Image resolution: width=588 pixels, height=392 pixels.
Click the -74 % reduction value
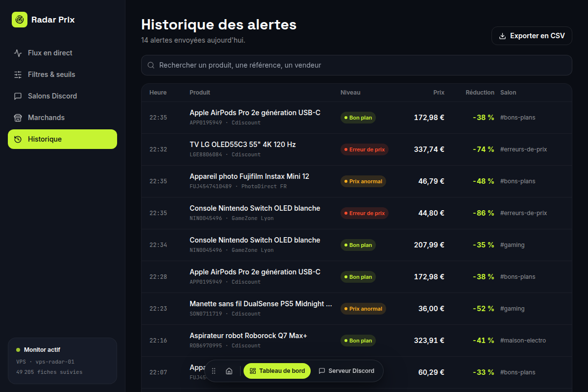click(x=484, y=149)
